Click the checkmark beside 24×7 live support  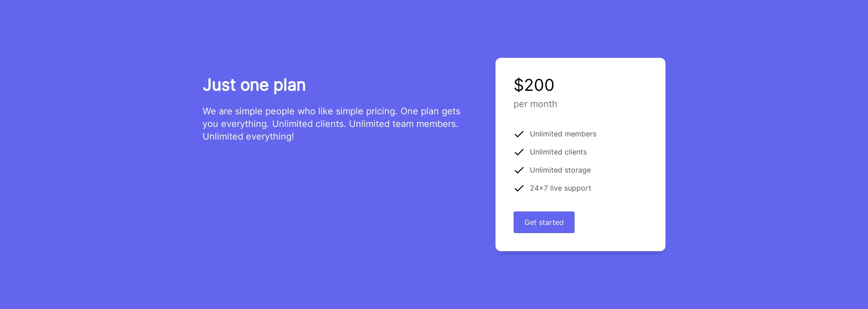[x=519, y=188]
